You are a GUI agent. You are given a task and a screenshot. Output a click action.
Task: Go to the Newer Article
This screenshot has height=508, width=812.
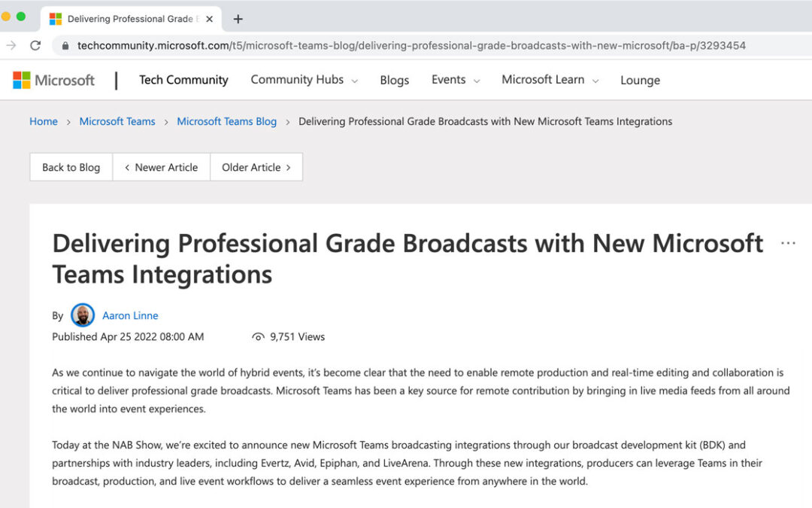(161, 167)
